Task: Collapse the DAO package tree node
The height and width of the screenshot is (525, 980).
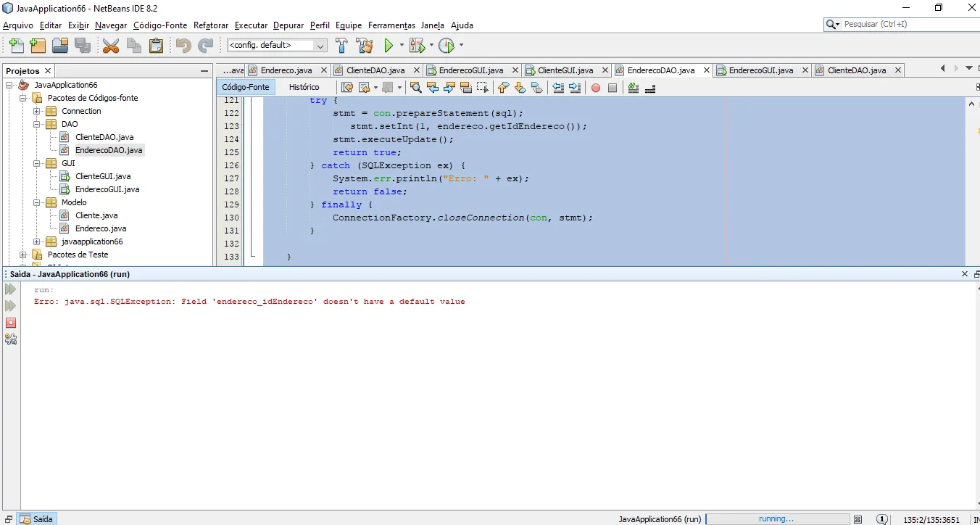Action: tap(37, 124)
